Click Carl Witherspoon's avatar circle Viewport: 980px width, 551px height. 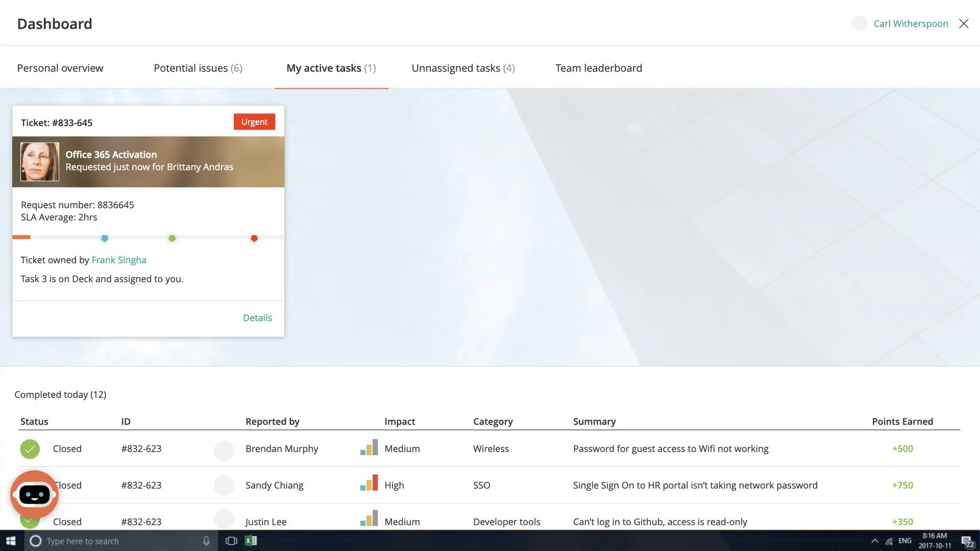tap(859, 23)
